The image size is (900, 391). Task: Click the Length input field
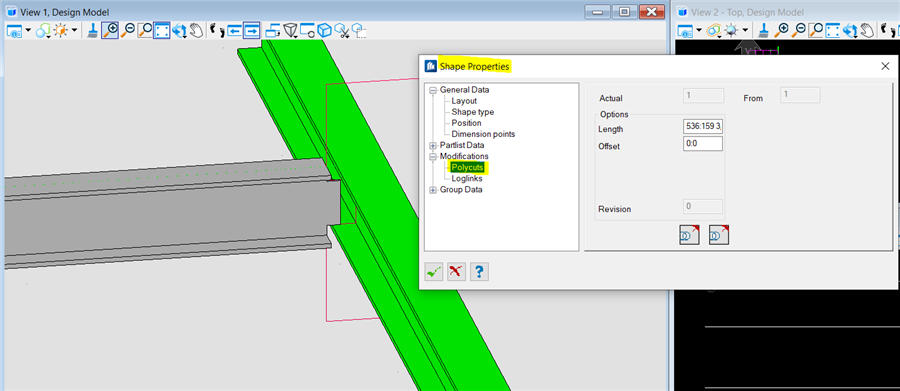tap(703, 127)
